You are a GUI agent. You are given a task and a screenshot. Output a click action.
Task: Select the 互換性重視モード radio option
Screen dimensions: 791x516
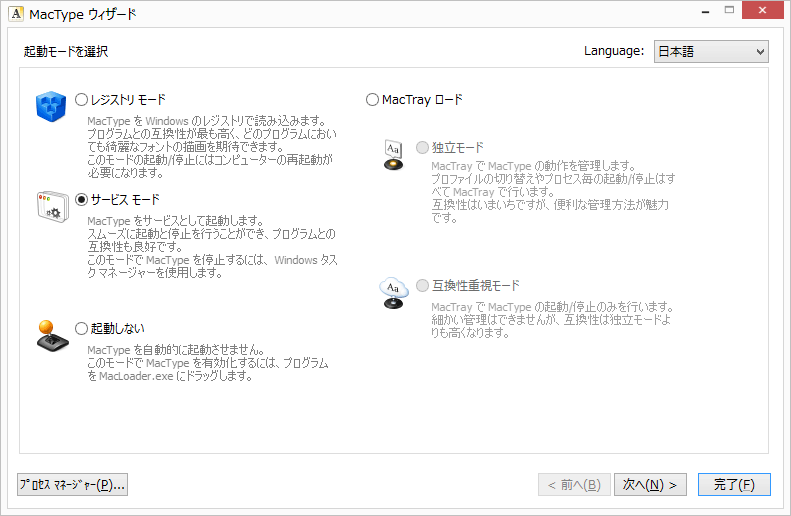(x=422, y=285)
